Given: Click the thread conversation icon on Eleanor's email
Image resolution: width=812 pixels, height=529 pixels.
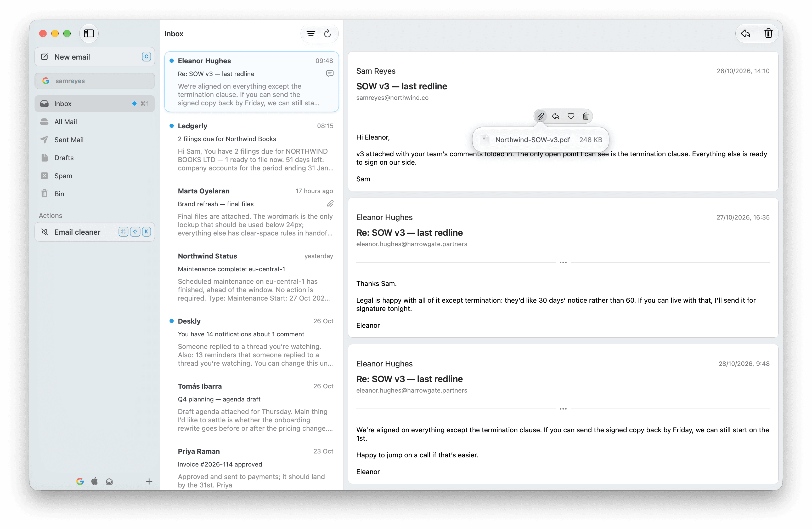Looking at the screenshot, I should click(330, 74).
